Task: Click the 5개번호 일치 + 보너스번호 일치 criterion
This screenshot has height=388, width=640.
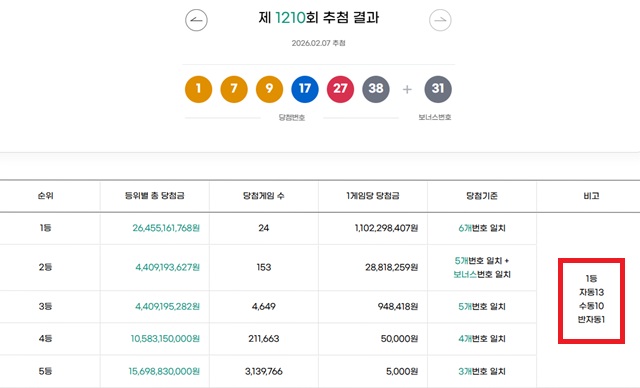Action: 482,267
